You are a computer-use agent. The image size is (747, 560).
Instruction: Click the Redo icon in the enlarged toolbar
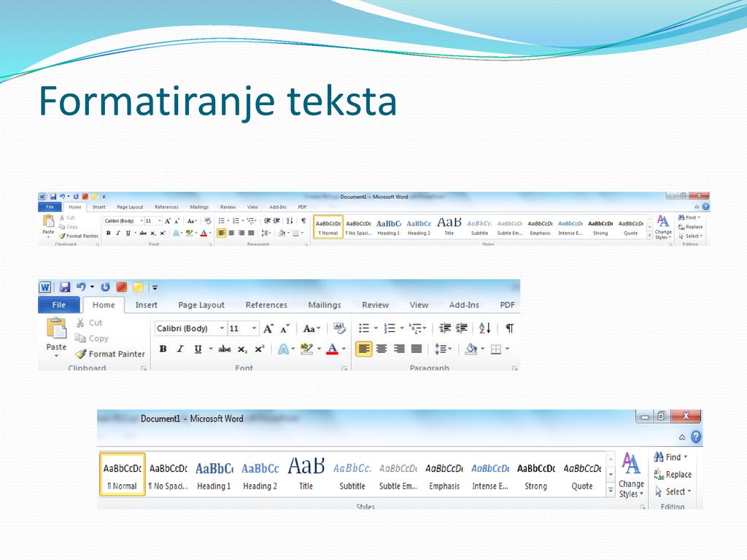tap(105, 287)
